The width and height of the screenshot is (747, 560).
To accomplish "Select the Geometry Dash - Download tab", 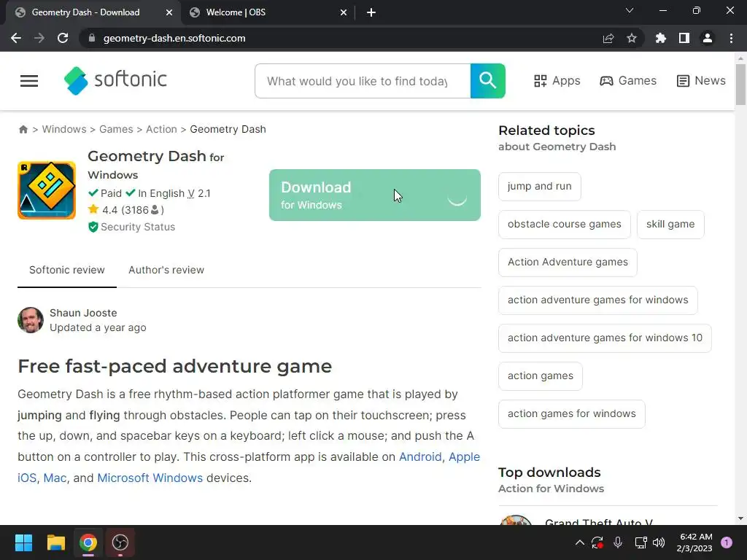I will [93, 12].
